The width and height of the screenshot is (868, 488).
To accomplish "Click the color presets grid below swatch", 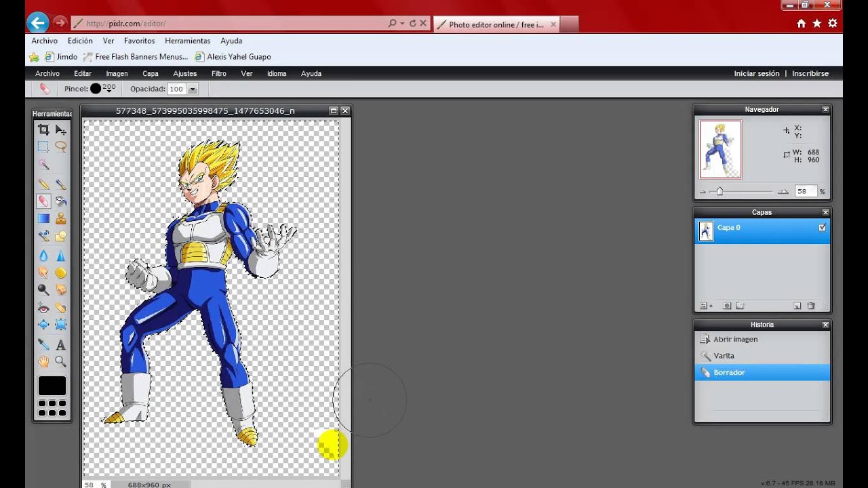I will (52, 407).
